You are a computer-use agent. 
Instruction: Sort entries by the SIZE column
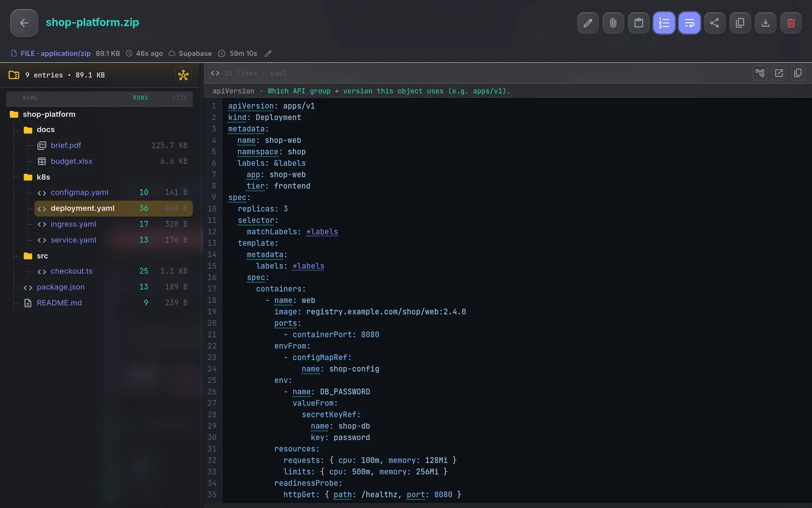pyautogui.click(x=180, y=98)
